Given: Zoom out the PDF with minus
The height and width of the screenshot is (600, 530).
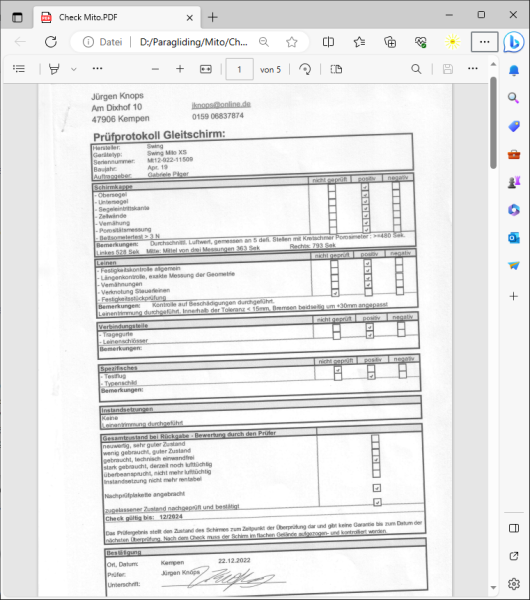Looking at the screenshot, I should coord(155,69).
